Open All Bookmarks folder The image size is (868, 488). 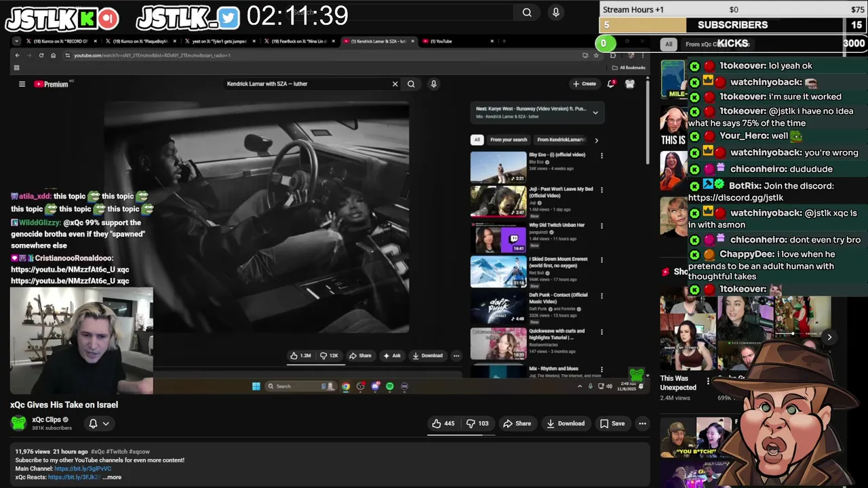point(629,68)
